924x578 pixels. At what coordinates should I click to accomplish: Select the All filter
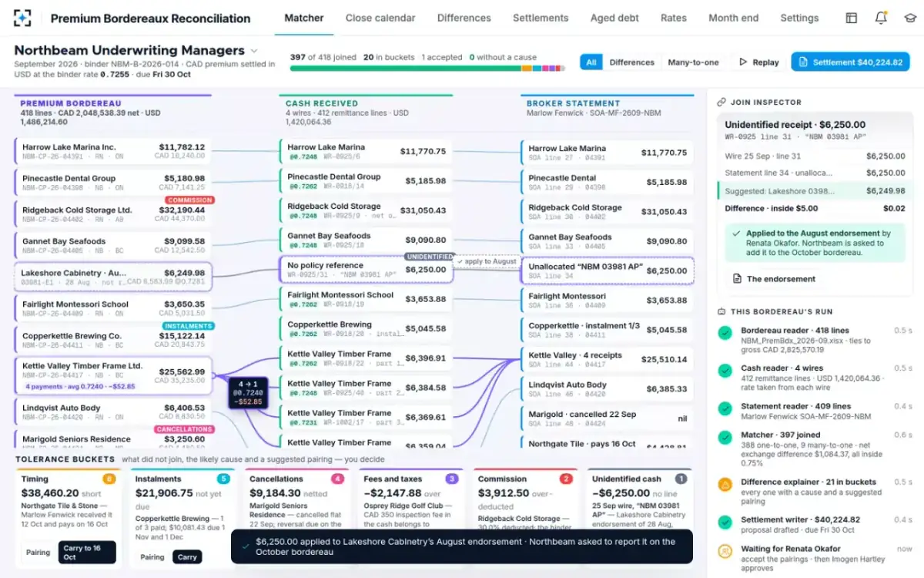point(591,62)
